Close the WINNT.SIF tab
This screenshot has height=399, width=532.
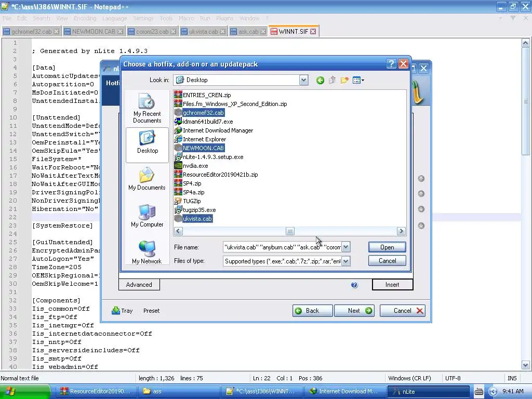coord(313,32)
